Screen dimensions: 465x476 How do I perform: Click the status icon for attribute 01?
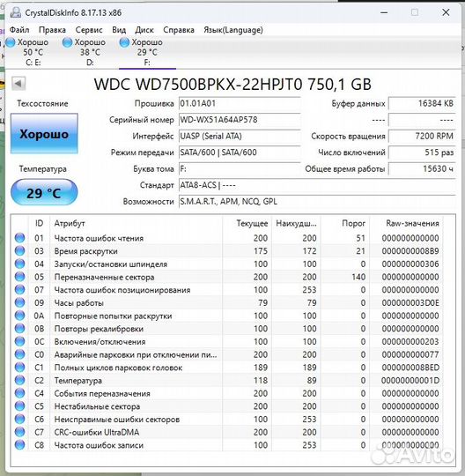point(19,238)
